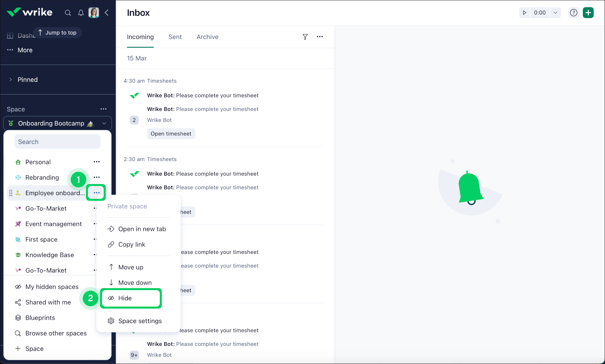The width and height of the screenshot is (605, 364).
Task: Focus the spaces Search field
Action: tap(57, 142)
